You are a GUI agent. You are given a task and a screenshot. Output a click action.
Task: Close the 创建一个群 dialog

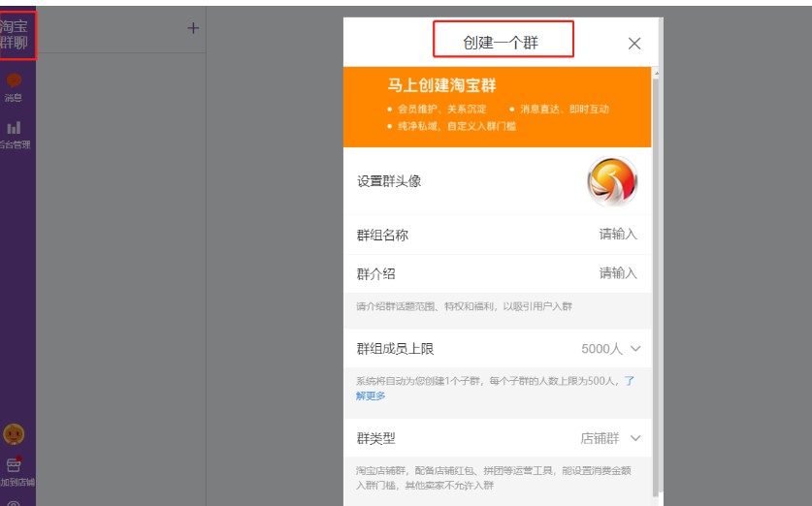(634, 44)
